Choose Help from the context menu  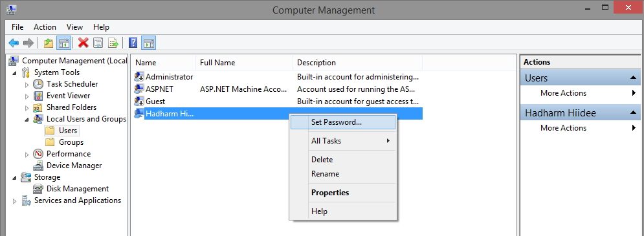click(x=343, y=211)
